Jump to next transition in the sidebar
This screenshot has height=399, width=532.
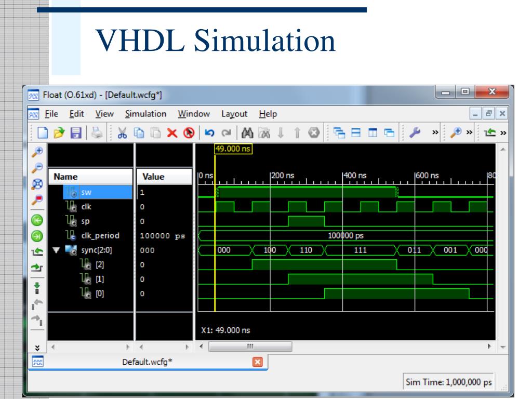click(37, 268)
